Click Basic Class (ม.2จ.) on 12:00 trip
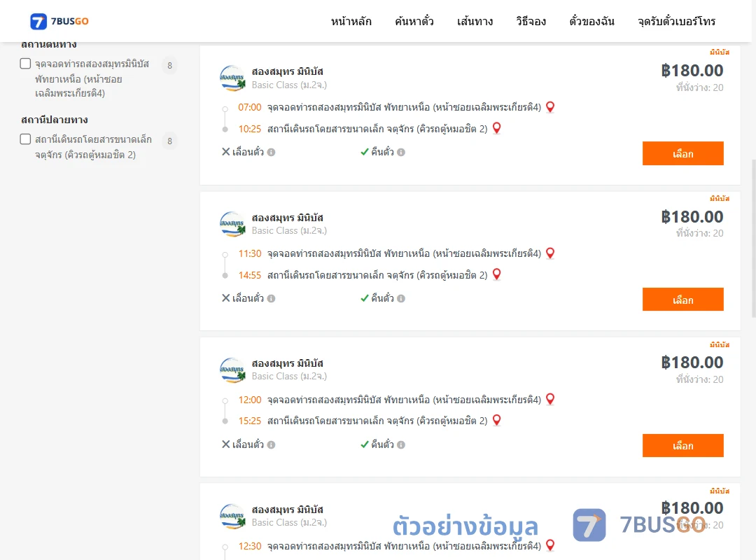The image size is (756, 560). pyautogui.click(x=289, y=376)
